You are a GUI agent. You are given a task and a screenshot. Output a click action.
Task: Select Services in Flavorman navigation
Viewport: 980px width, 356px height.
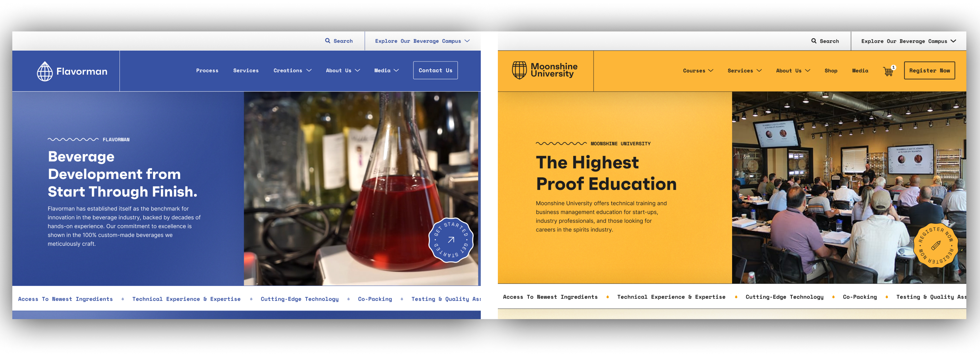point(246,70)
